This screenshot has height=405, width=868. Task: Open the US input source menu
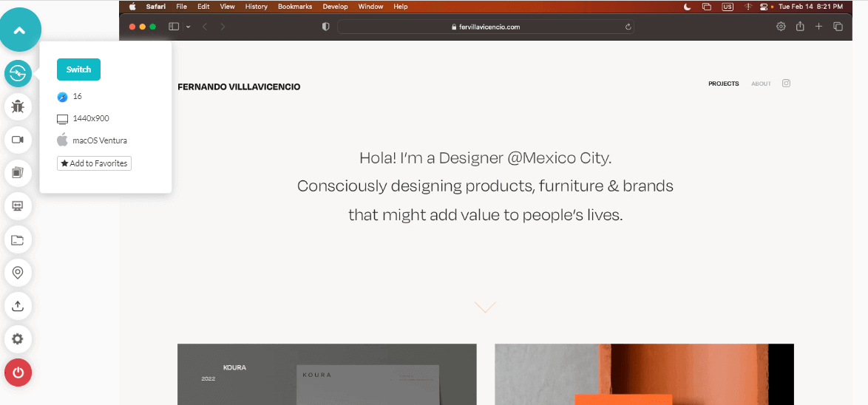728,7
